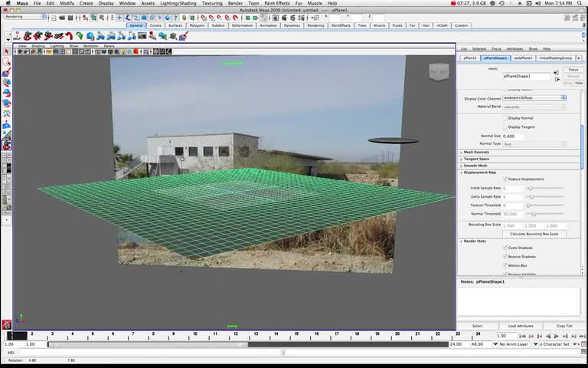This screenshot has width=588, height=368.
Task: Click the blue question mark status icon
Action: 175,18
